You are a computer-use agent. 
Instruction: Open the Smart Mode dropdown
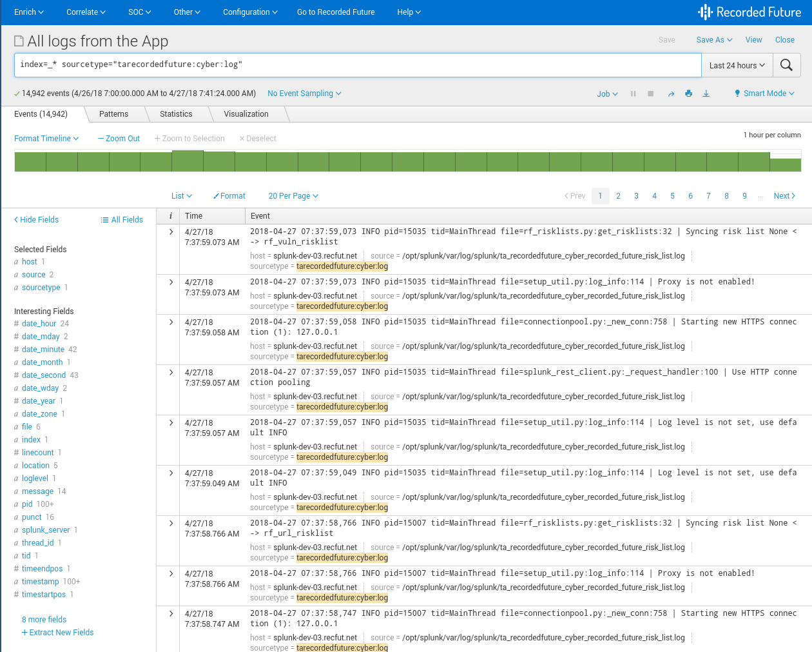tap(764, 94)
